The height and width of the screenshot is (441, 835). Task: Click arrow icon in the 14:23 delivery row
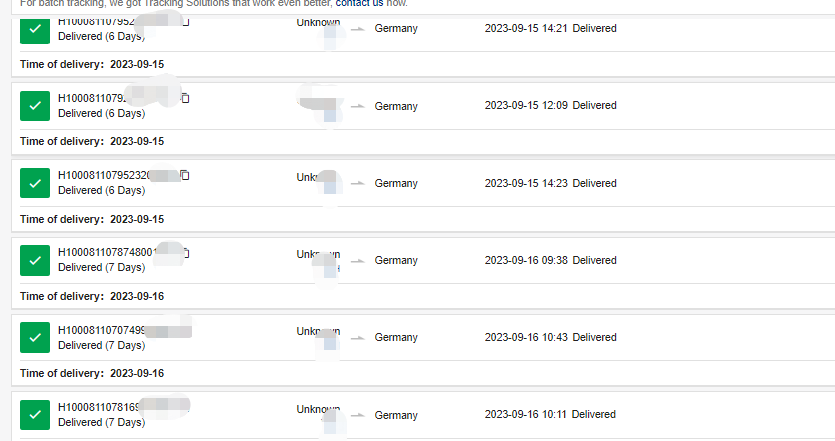pos(358,184)
